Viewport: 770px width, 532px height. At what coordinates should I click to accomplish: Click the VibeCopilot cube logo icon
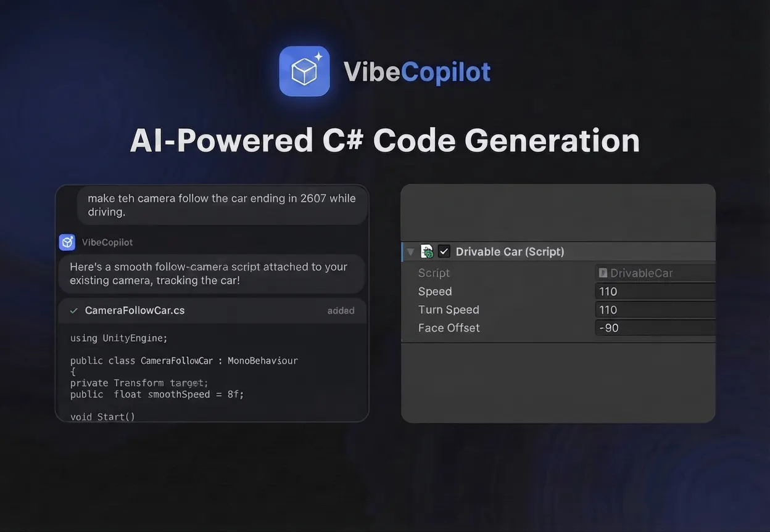[304, 72]
